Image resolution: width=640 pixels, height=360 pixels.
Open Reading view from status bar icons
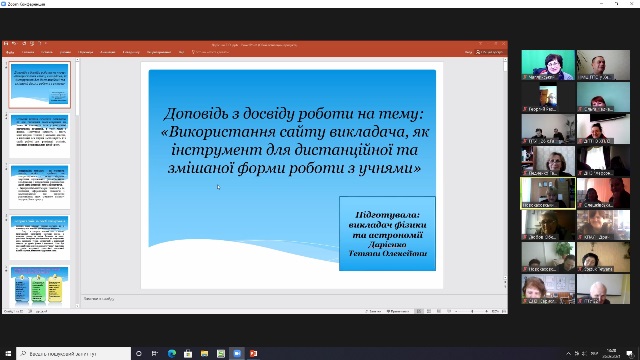click(439, 311)
